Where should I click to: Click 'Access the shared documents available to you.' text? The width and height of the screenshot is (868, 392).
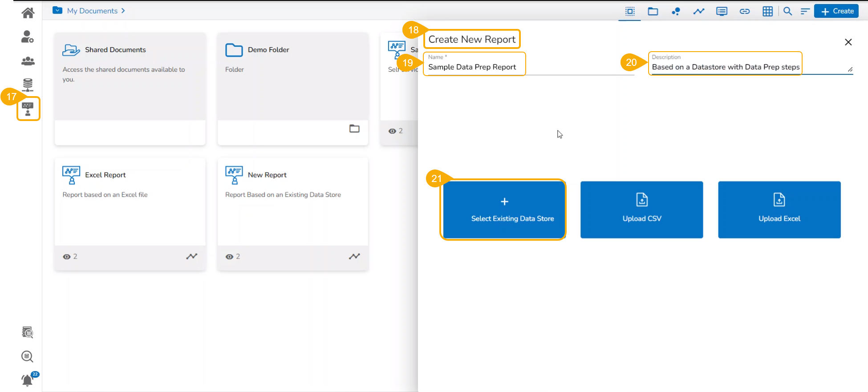click(x=124, y=74)
